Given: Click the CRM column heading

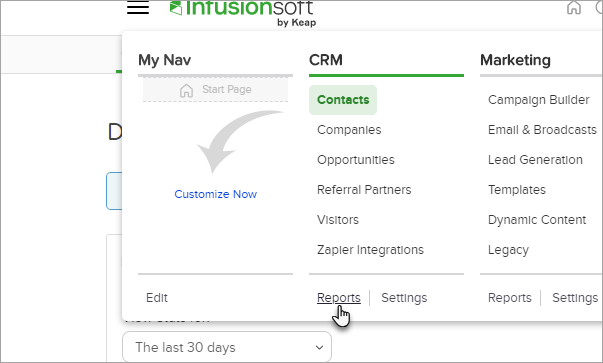Looking at the screenshot, I should (326, 60).
